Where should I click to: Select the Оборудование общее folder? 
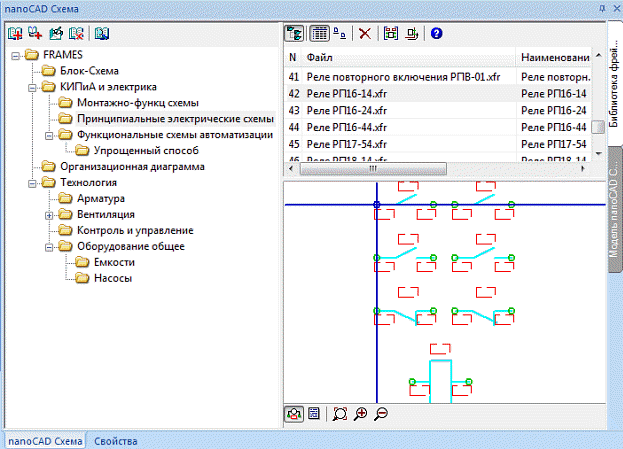(131, 246)
